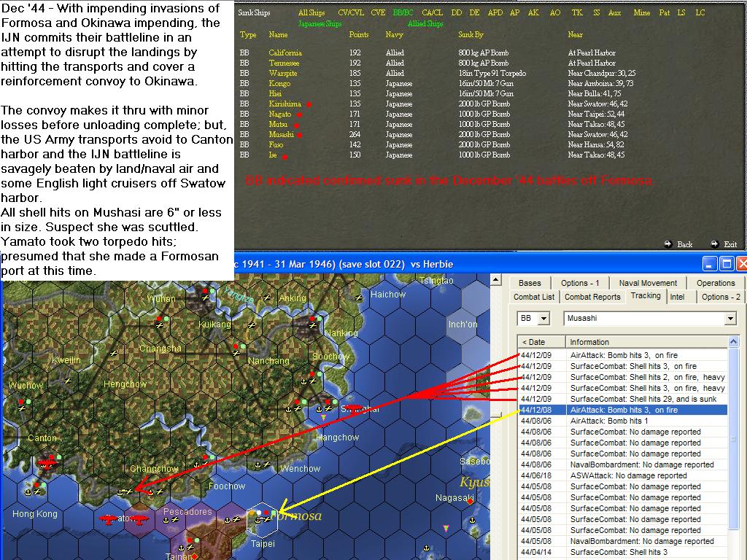
Task: Select the Tracking tab
Action: point(646,296)
